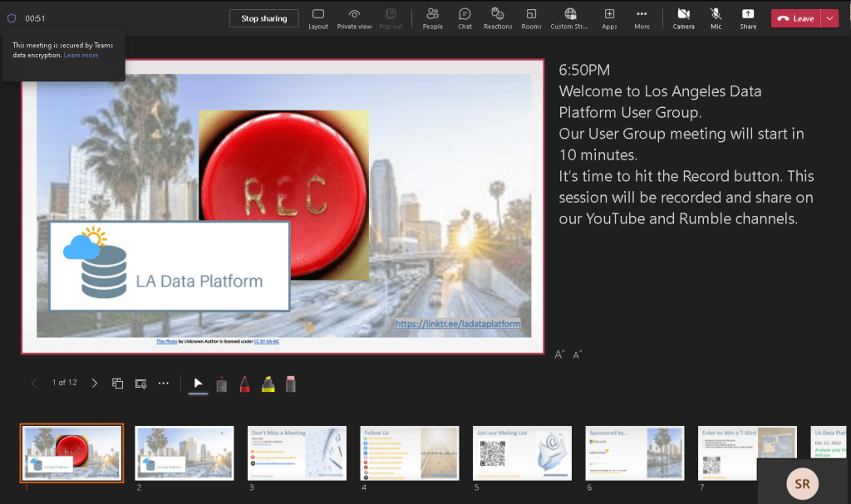Click the Share content icon
851x504 pixels.
point(748,17)
